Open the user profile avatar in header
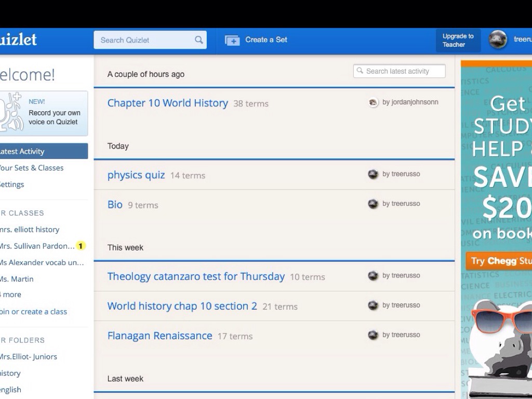 tap(497, 40)
